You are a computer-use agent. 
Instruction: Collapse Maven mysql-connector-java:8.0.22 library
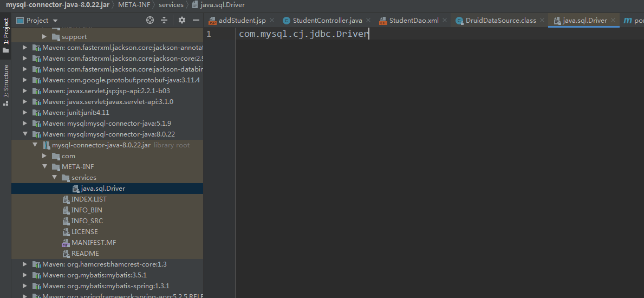(25, 134)
